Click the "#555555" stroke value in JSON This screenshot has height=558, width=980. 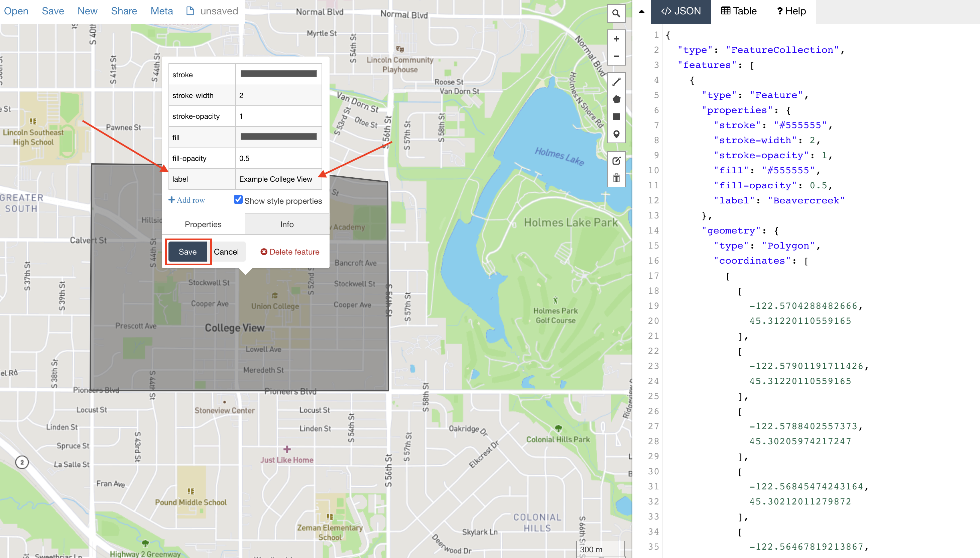point(800,125)
